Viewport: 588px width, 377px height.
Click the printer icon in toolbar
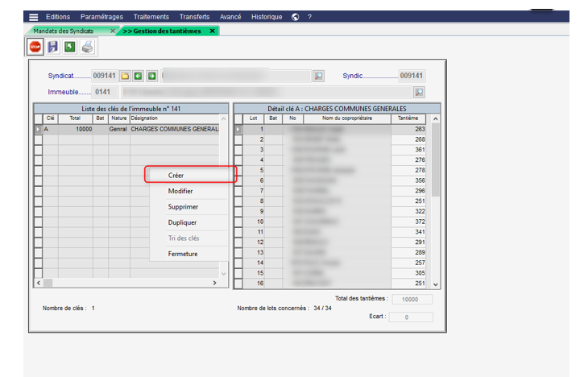[87, 47]
